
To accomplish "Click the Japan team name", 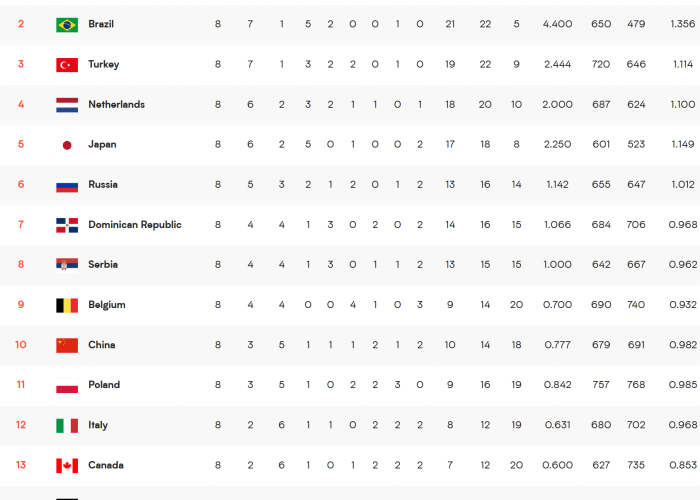I will (x=102, y=145).
